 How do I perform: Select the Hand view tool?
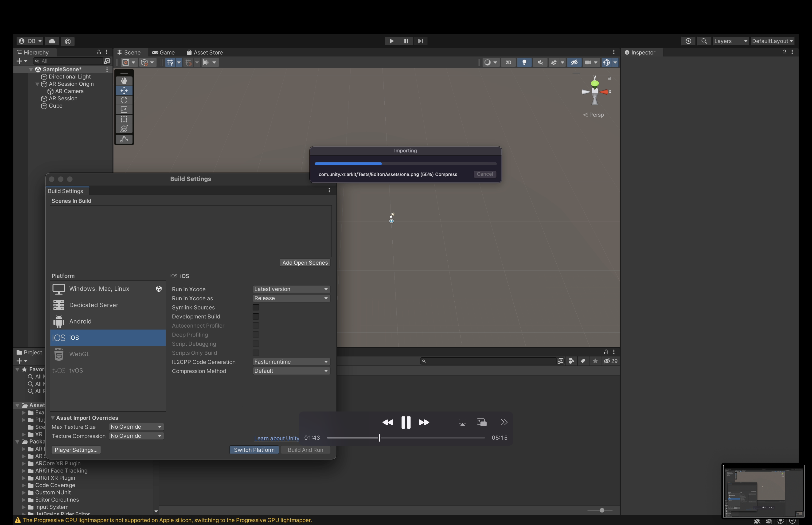click(x=124, y=81)
